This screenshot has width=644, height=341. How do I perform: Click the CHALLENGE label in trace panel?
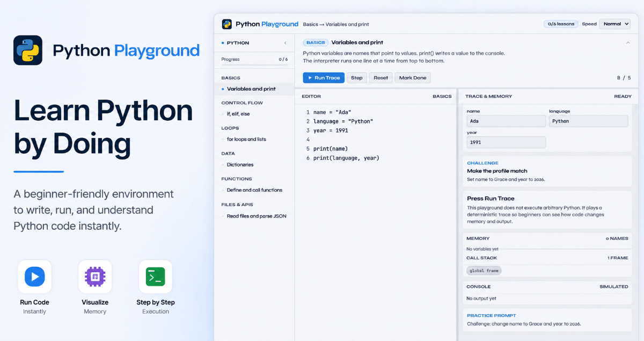[x=482, y=163]
